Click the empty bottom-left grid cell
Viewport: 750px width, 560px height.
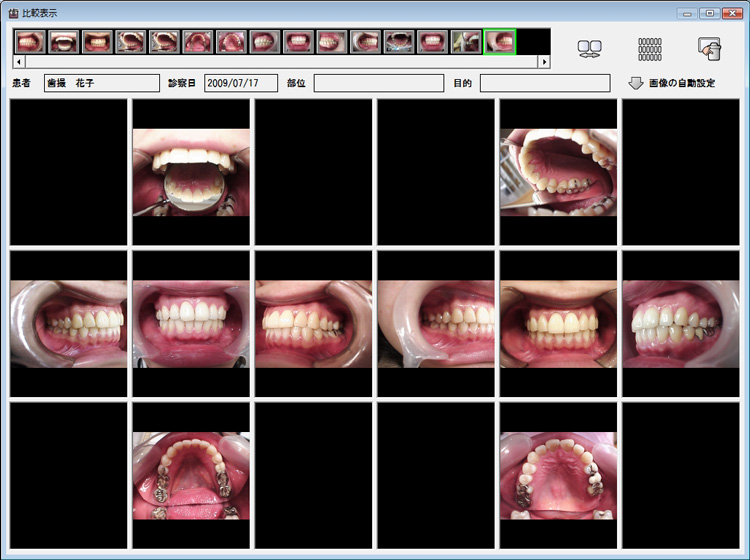69,475
